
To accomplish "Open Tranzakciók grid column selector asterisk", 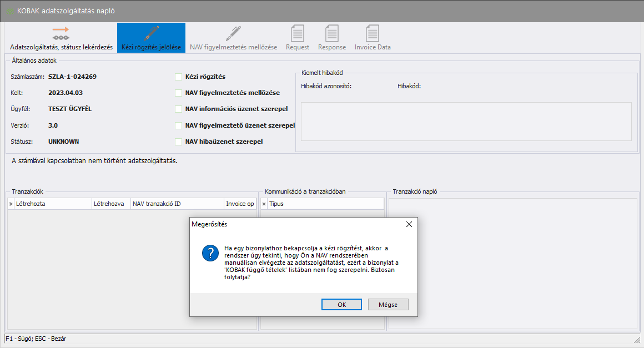I will [10, 204].
